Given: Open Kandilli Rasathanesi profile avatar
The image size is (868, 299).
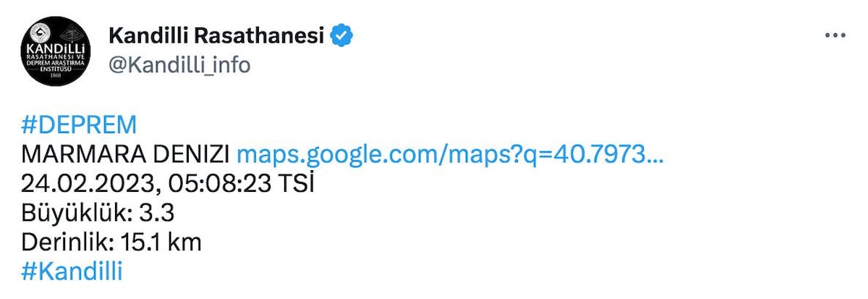Looking at the screenshot, I should (55, 52).
